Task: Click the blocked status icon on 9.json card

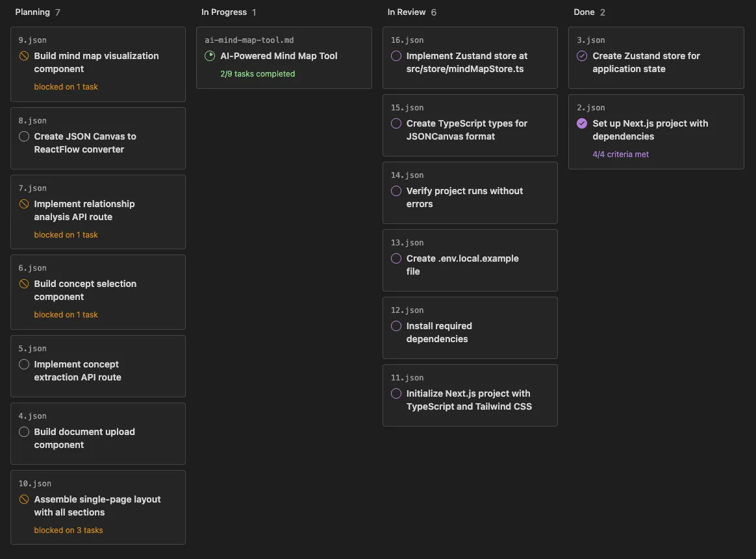Action: (24, 56)
